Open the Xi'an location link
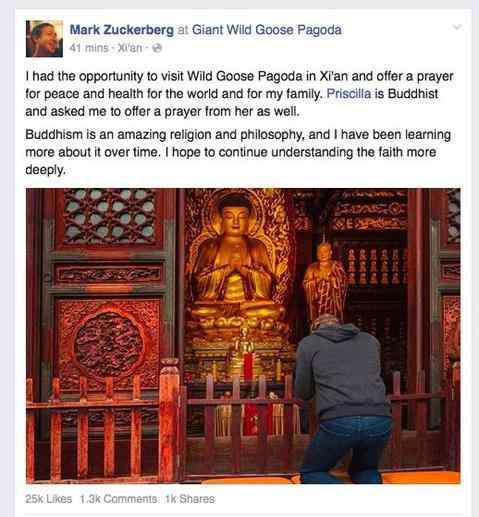 pyautogui.click(x=130, y=48)
